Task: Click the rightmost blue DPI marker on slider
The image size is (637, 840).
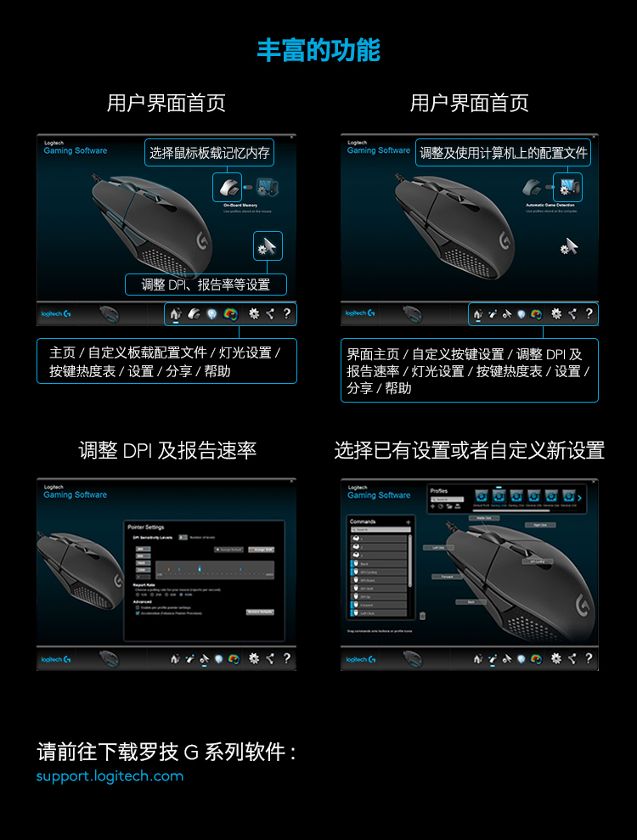Action: click(x=240, y=569)
